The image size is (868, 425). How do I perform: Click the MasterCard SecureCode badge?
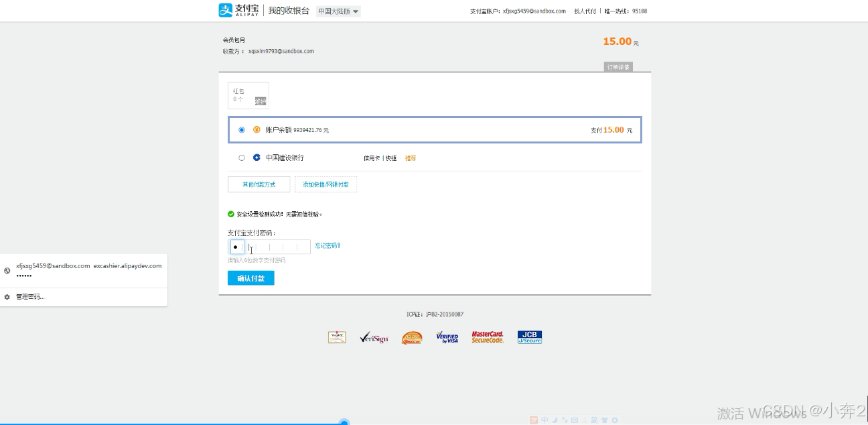488,337
